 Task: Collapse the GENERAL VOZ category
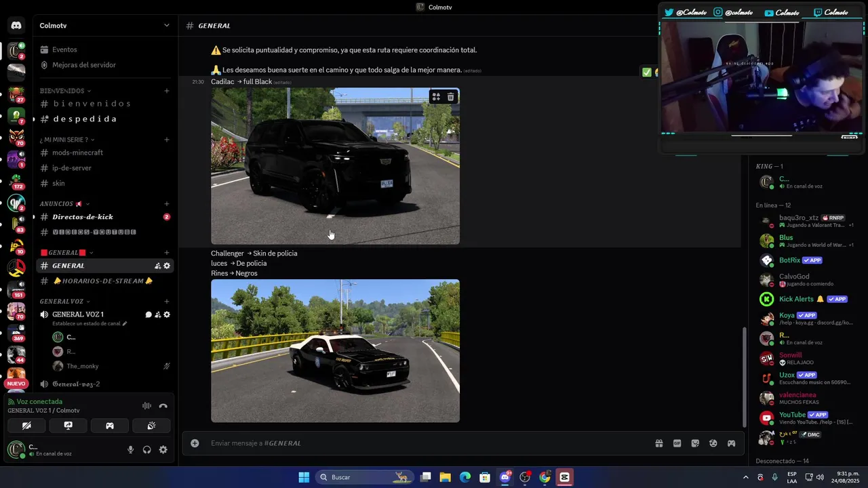65,301
